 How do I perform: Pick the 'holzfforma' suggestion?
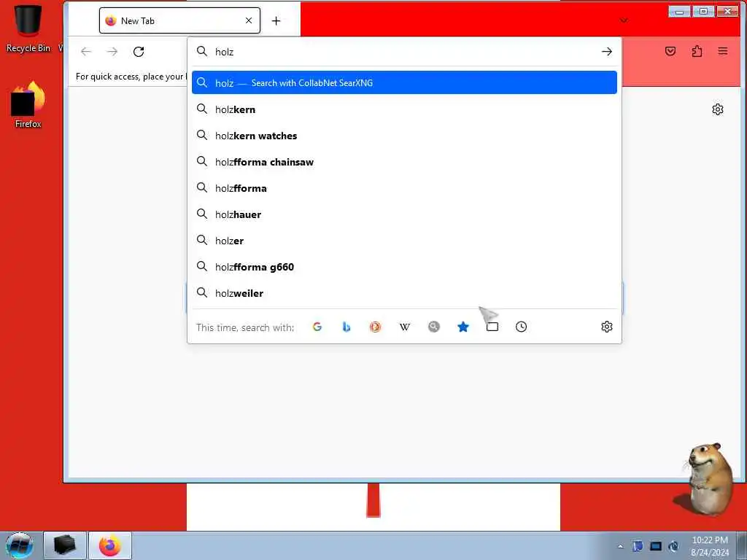[404, 188]
